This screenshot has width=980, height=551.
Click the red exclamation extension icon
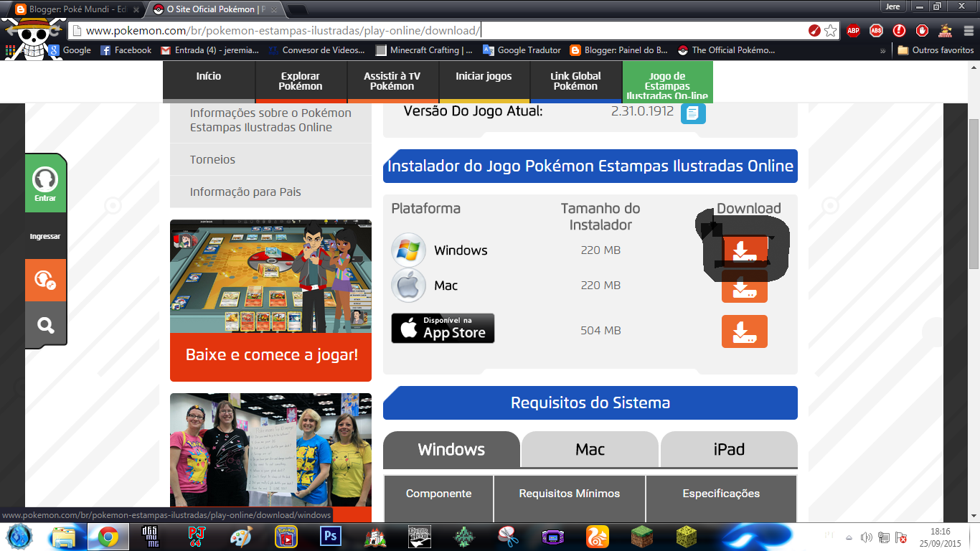click(899, 31)
